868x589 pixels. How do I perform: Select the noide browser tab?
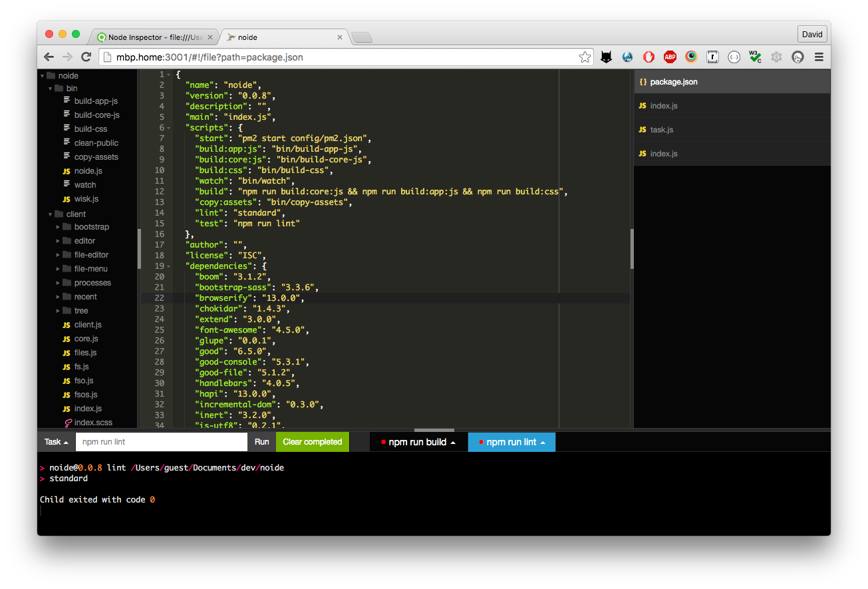283,37
